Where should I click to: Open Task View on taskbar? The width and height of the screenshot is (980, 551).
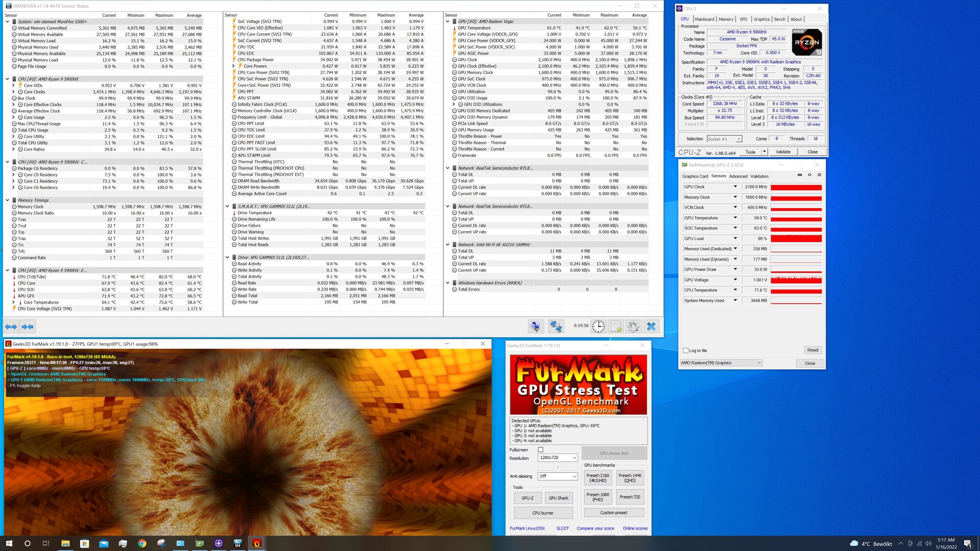[46, 543]
